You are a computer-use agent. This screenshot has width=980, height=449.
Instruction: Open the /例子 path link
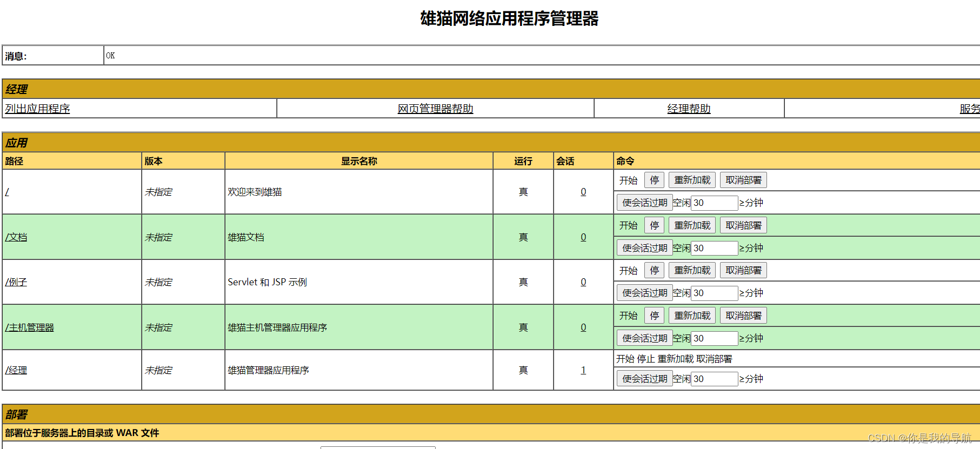click(16, 282)
